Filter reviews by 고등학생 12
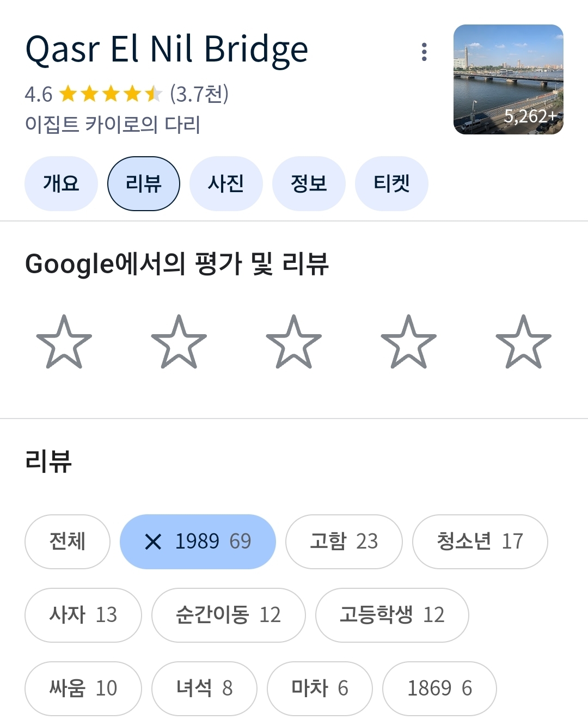 click(x=392, y=615)
